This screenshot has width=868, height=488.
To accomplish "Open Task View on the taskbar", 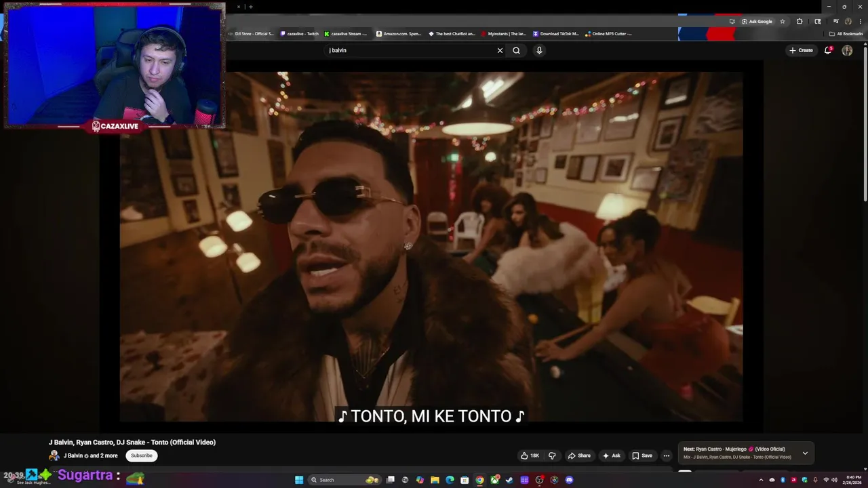I will point(390,480).
